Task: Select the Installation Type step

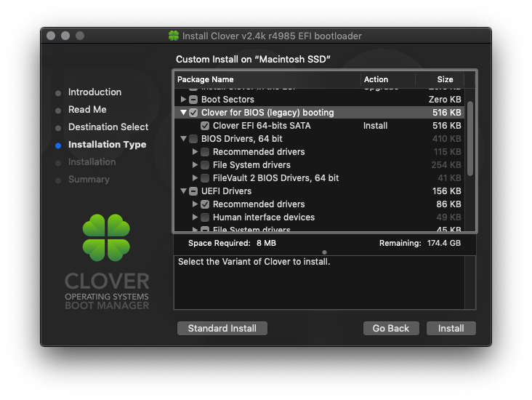Action: 108,145
